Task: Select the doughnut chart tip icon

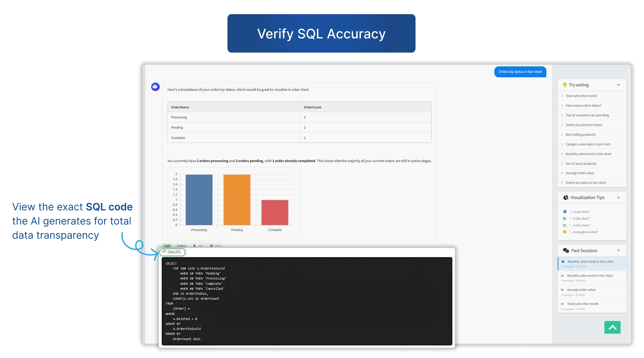Action: (565, 232)
